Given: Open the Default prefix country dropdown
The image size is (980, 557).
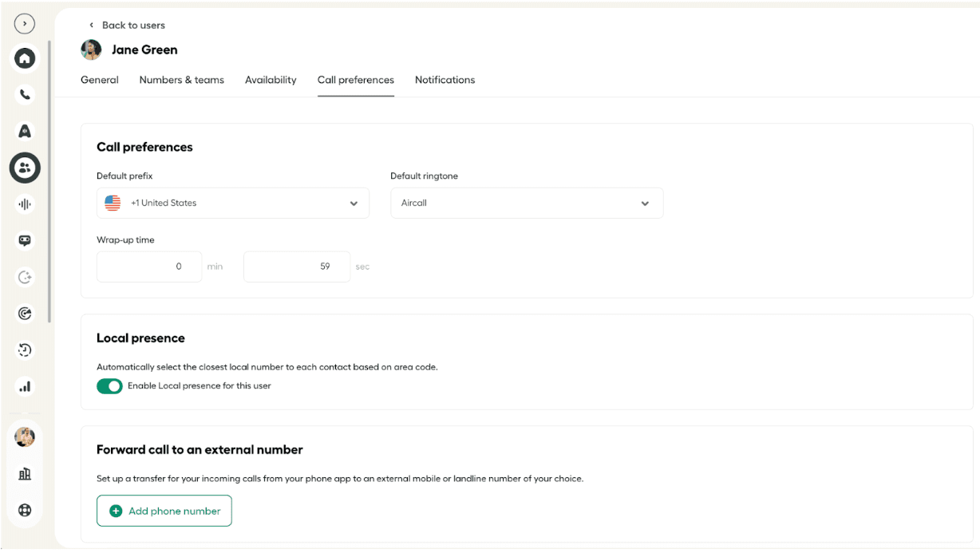Looking at the screenshot, I should (x=232, y=203).
